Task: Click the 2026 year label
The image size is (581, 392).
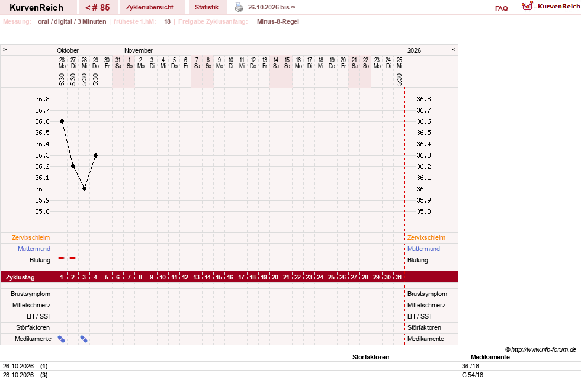Action: pos(414,50)
